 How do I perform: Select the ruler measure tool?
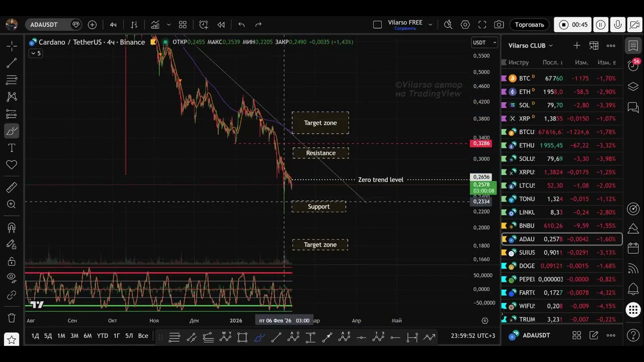pos(12,188)
